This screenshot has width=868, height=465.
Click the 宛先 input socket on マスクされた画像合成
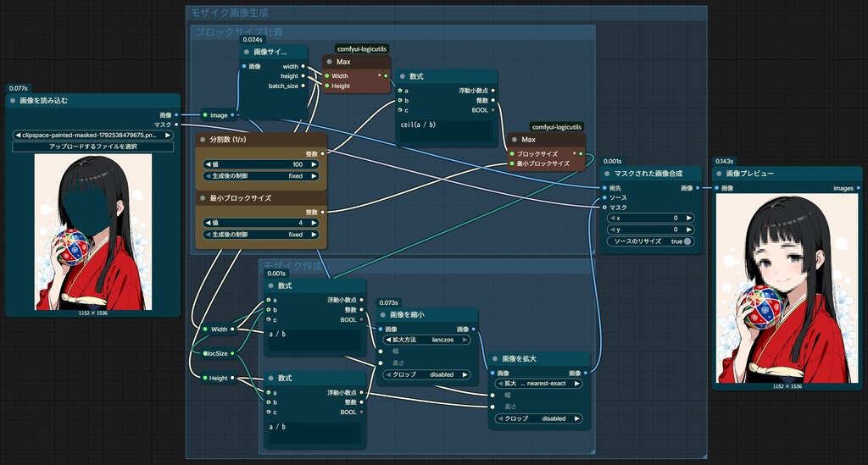click(x=604, y=188)
